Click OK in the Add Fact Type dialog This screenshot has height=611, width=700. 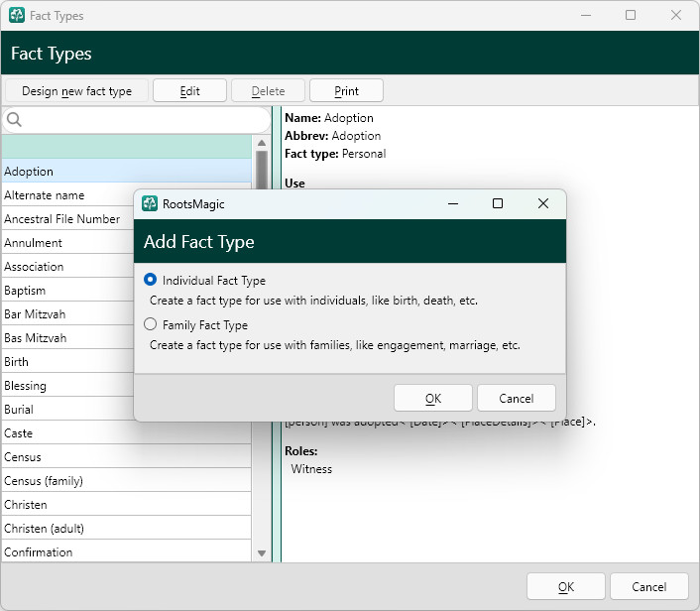(x=432, y=398)
